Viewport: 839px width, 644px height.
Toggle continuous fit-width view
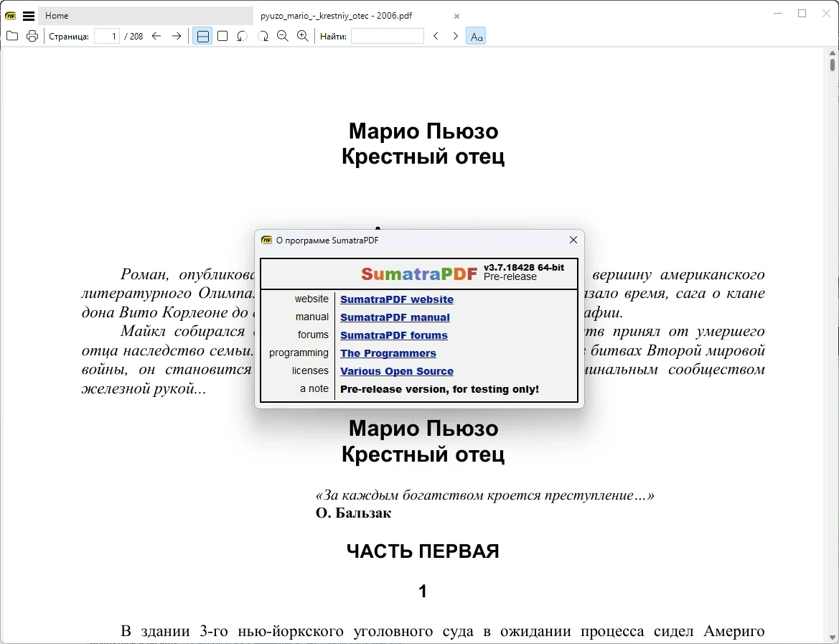pos(202,37)
